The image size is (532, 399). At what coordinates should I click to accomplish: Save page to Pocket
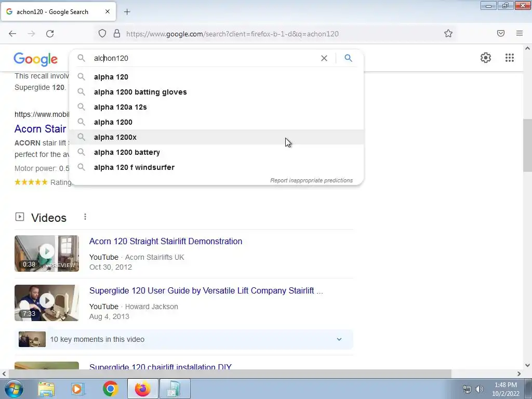[x=500, y=34]
